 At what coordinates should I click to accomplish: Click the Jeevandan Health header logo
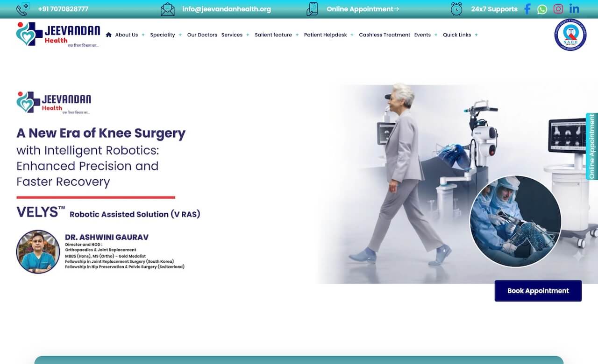pyautogui.click(x=58, y=35)
